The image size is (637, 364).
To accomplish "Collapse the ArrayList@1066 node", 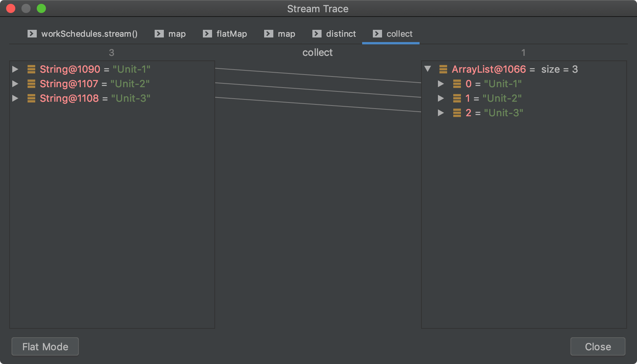I will (x=428, y=69).
